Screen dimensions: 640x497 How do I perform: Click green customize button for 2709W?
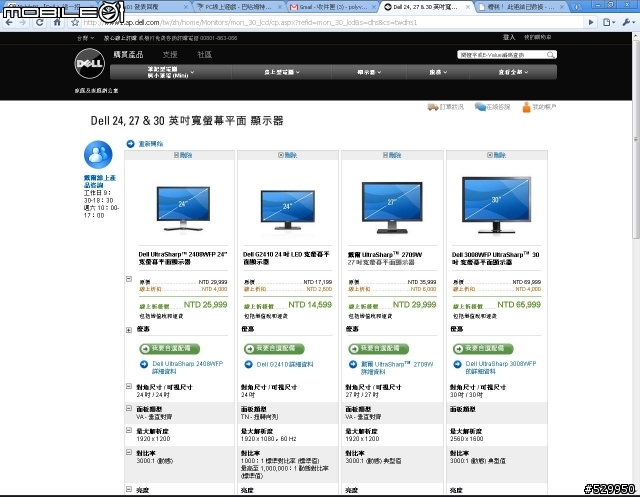[379, 348]
